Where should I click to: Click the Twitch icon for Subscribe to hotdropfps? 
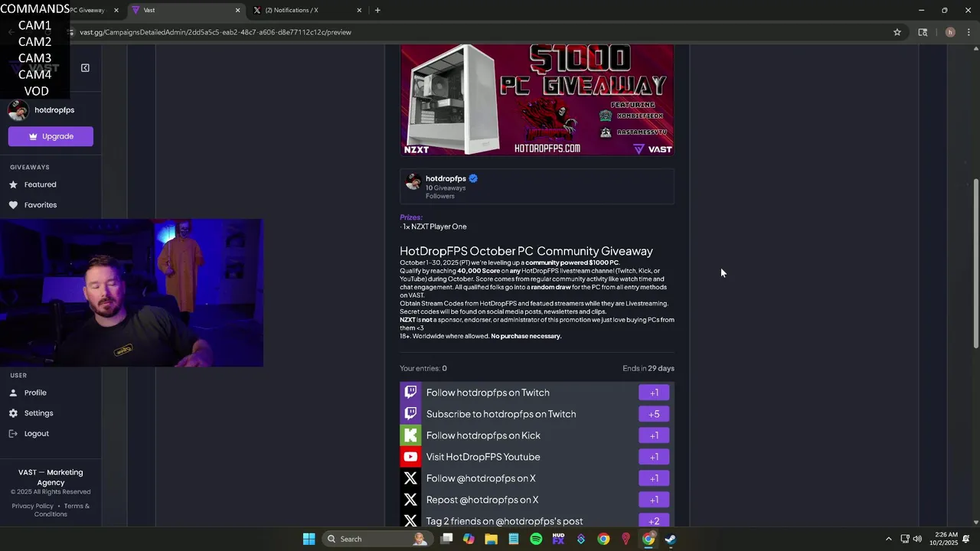point(410,414)
